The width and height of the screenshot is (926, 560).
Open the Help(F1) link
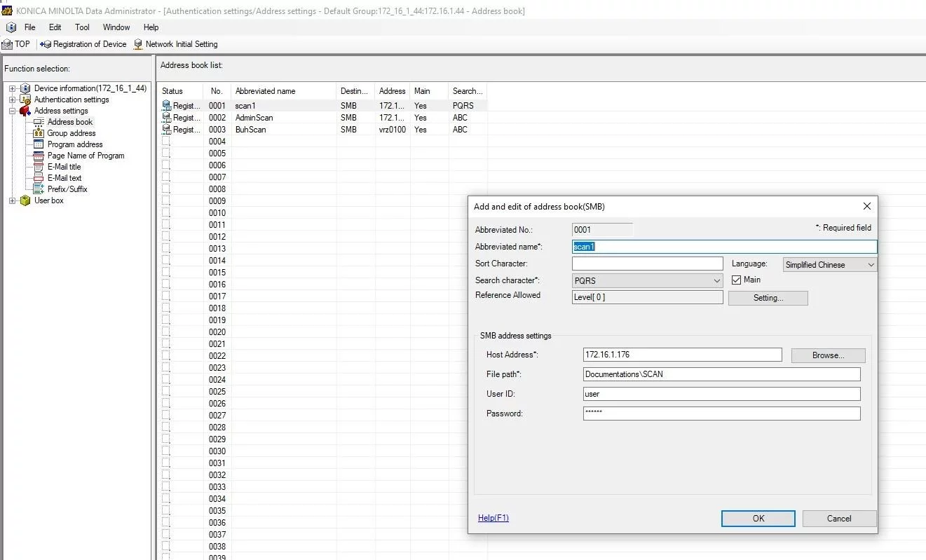(493, 518)
